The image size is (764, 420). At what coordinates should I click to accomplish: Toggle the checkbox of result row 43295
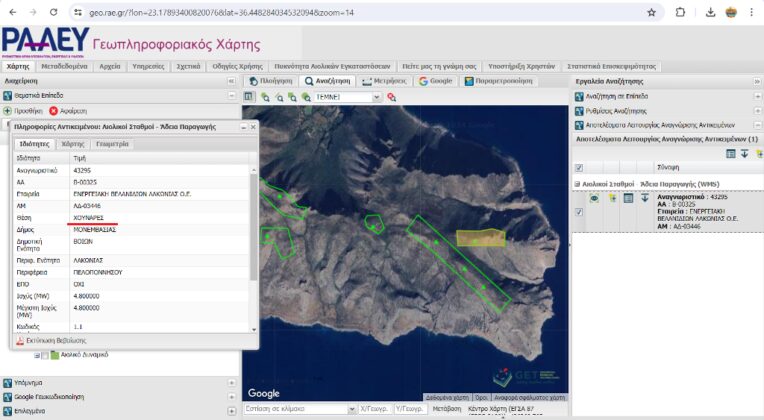(x=579, y=212)
